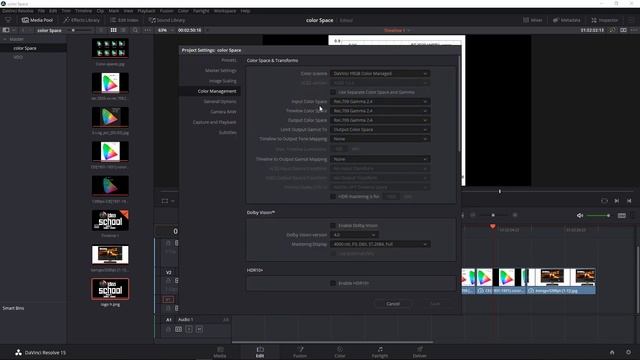This screenshot has height=360, width=640.
Task: Enable Use Separate Color Space and Gamma
Action: pyautogui.click(x=333, y=92)
